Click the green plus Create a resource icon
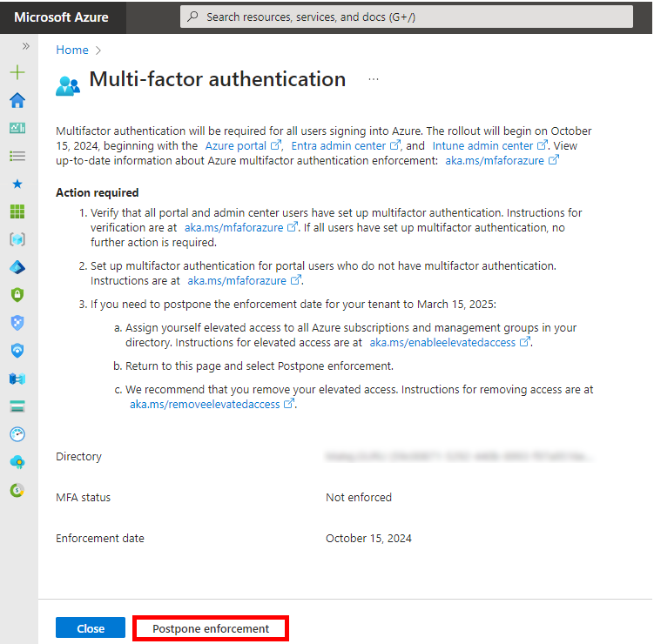654x644 pixels. tap(17, 72)
